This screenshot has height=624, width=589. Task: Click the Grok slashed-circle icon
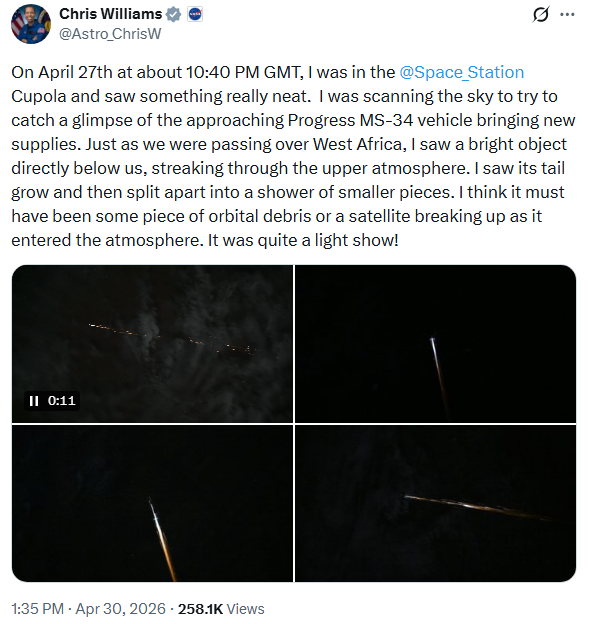pyautogui.click(x=540, y=14)
